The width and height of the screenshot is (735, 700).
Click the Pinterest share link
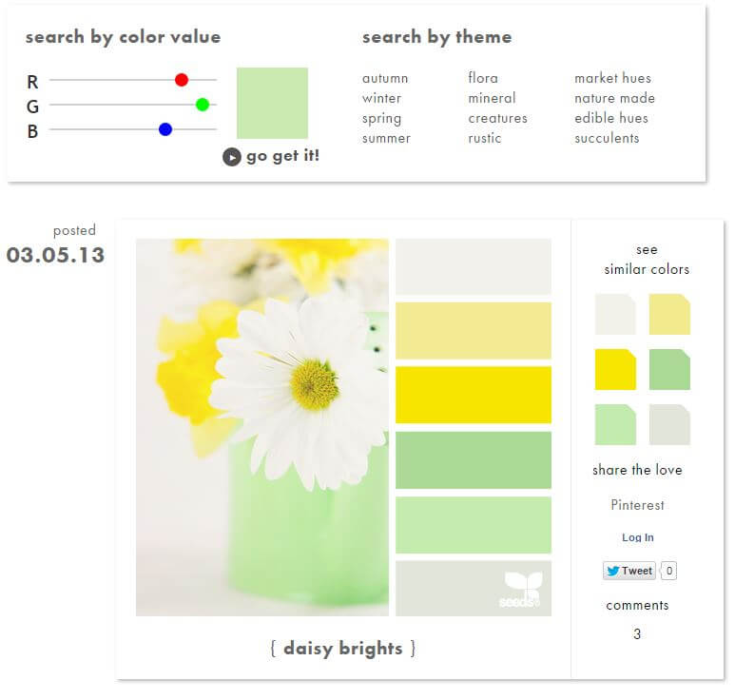pos(637,505)
